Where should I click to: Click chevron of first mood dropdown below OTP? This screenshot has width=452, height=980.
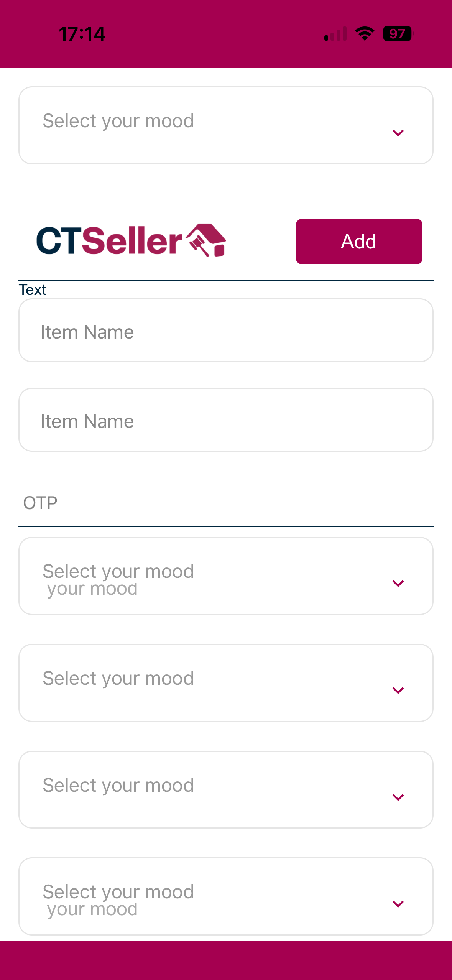(398, 584)
